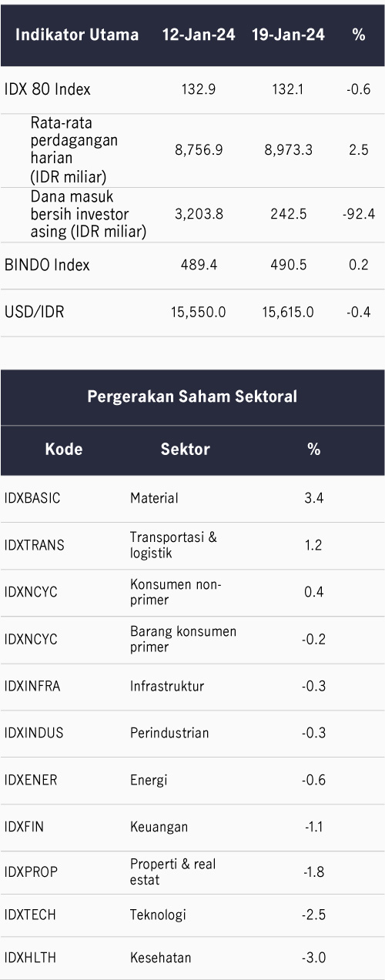Image resolution: width=385 pixels, height=980 pixels.
Task: Click the IDXINFRA code cell
Action: (x=34, y=686)
